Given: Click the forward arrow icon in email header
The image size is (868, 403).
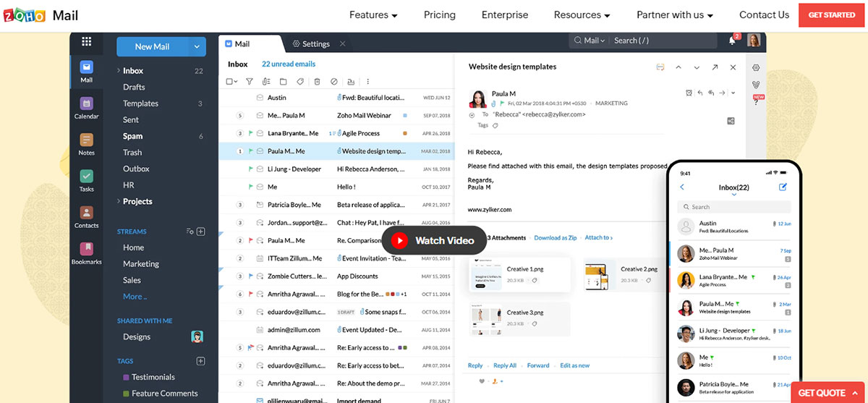Looking at the screenshot, I should click(723, 93).
